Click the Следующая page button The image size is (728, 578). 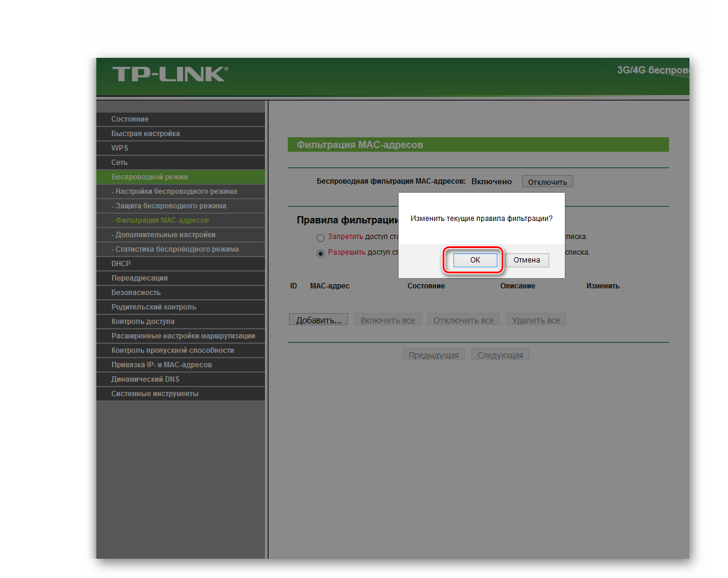point(500,355)
